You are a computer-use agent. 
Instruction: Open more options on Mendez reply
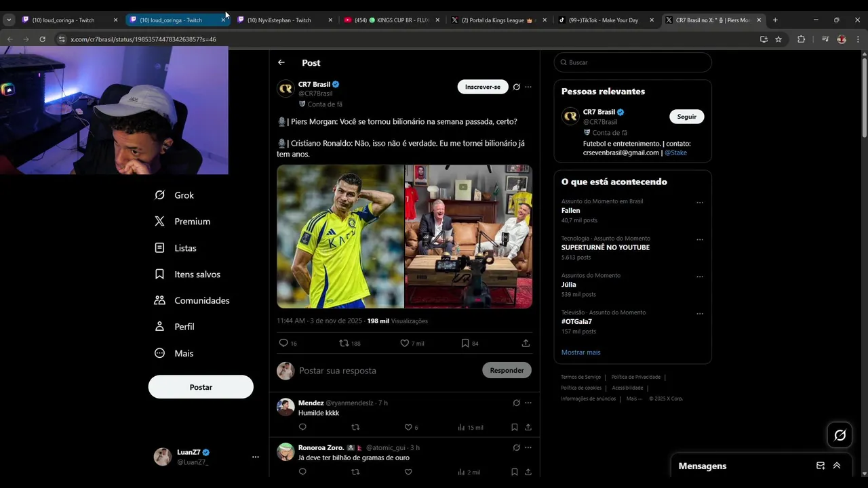pos(528,403)
